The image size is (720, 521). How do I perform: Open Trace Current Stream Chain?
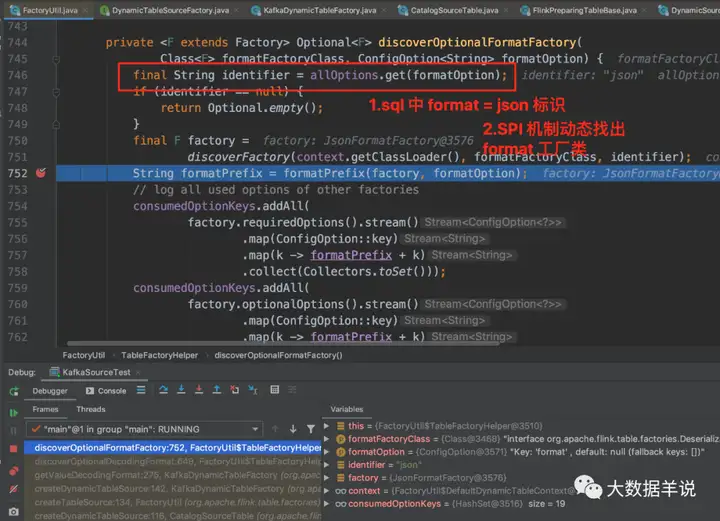tap(292, 390)
